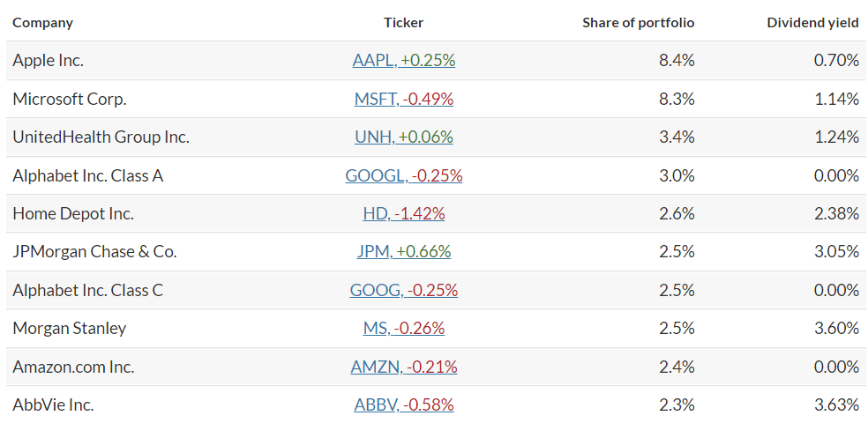Open the GOOGL ticker link

(x=403, y=176)
